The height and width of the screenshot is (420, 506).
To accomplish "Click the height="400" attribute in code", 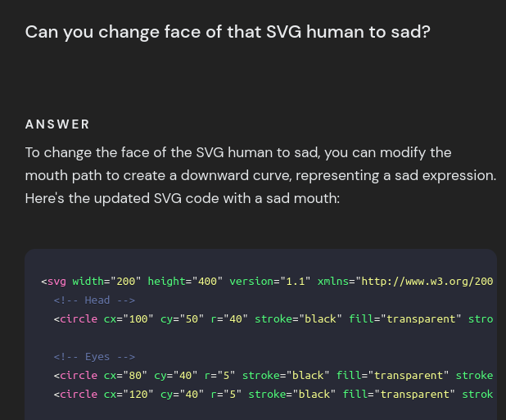I will (185, 282).
